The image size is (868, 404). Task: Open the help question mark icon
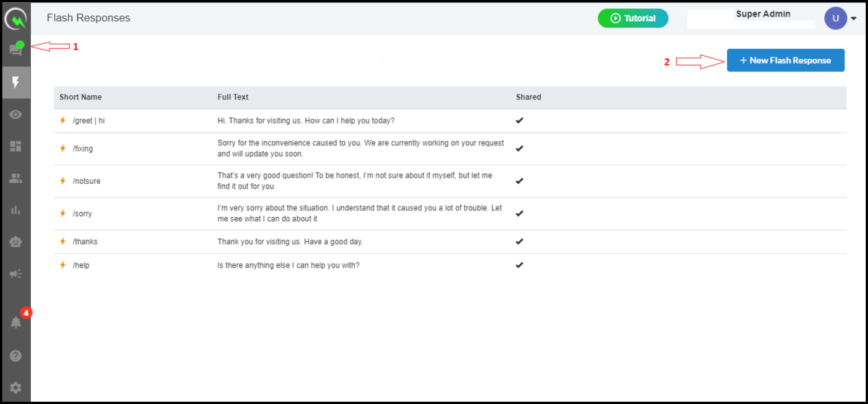coord(16,356)
